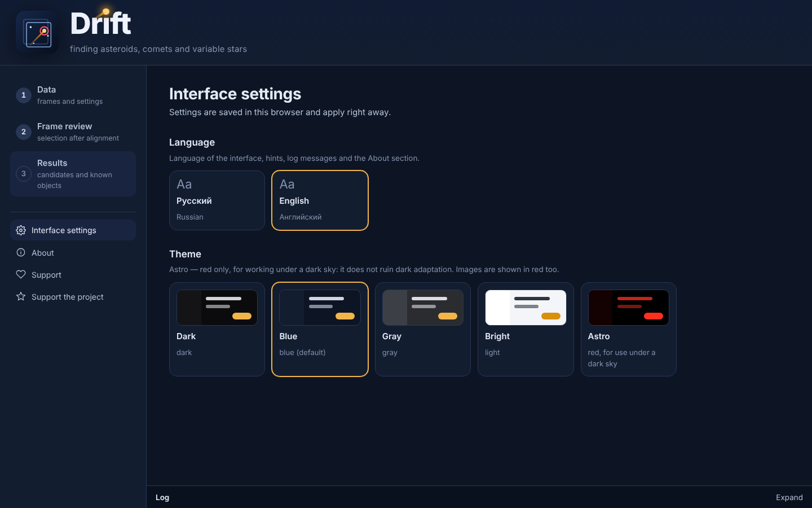Click the heart icon beside Support
812x508 pixels.
pyautogui.click(x=21, y=274)
